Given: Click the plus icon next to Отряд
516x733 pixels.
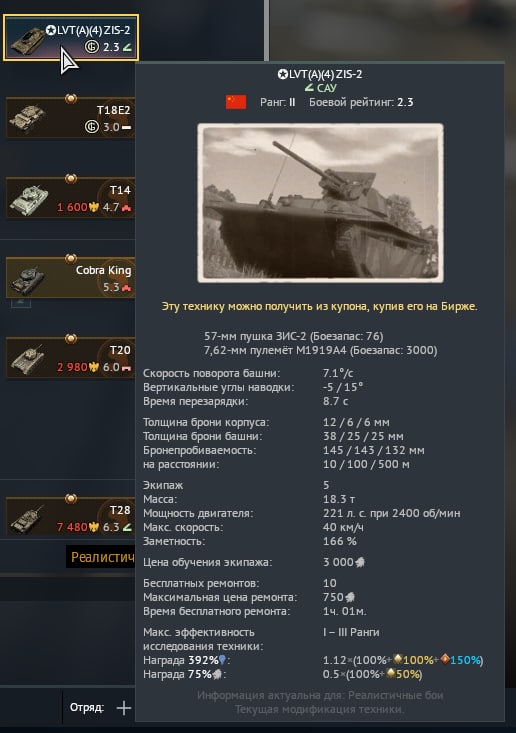Looking at the screenshot, I should click(124, 708).
